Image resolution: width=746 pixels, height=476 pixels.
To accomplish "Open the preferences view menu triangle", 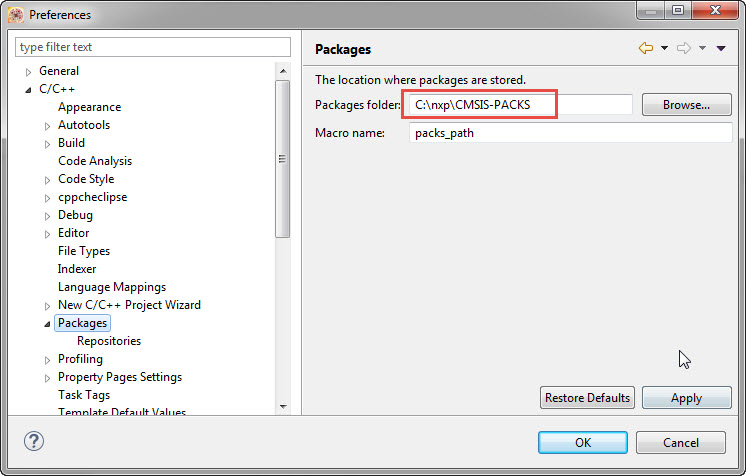I will 720,48.
